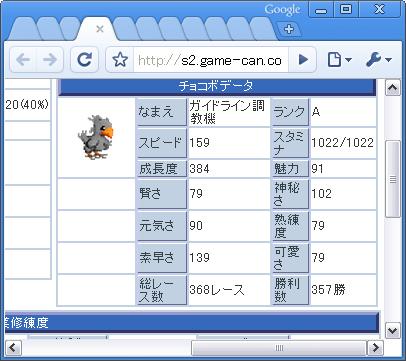Image resolution: width=406 pixels, height=361 pixels.
Task: Click the horizontal scrollbar left arrow
Action: click(x=13, y=348)
